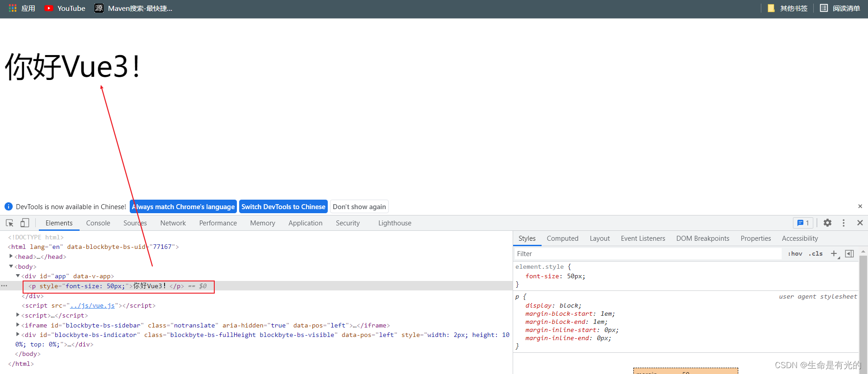
Task: Open the Maven search bookmark
Action: pos(133,8)
